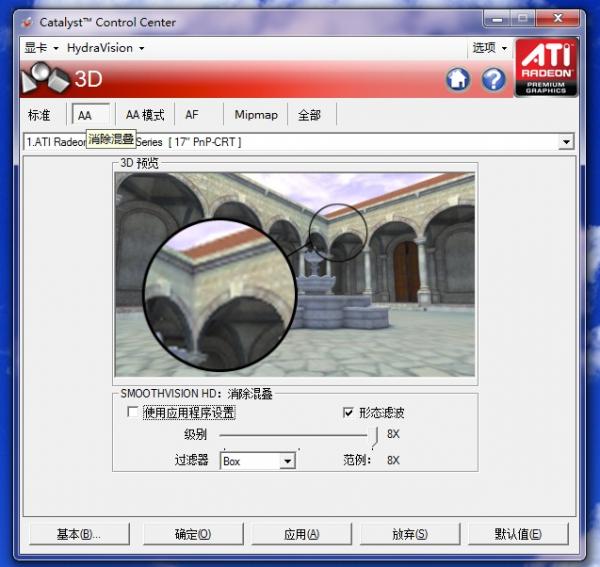Screen dimensions: 600x567
Task: Open the HydraVision dropdown menu
Action: pyautogui.click(x=106, y=48)
